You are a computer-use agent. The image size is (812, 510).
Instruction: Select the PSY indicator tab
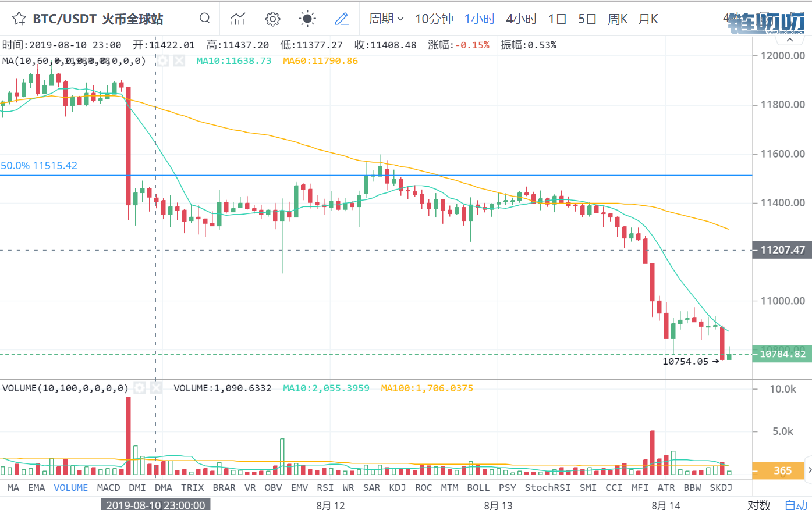click(x=508, y=487)
